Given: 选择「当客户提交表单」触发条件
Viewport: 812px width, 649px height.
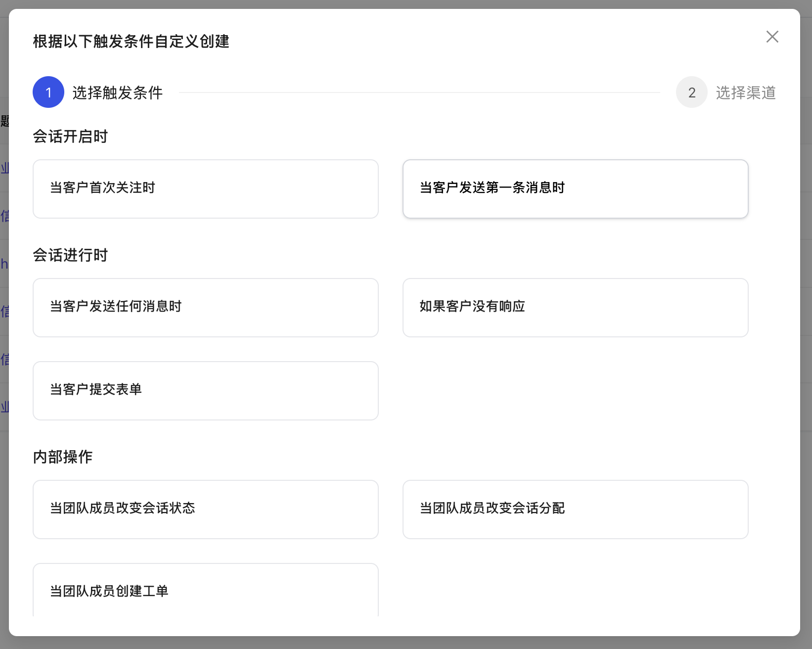Looking at the screenshot, I should 205,390.
